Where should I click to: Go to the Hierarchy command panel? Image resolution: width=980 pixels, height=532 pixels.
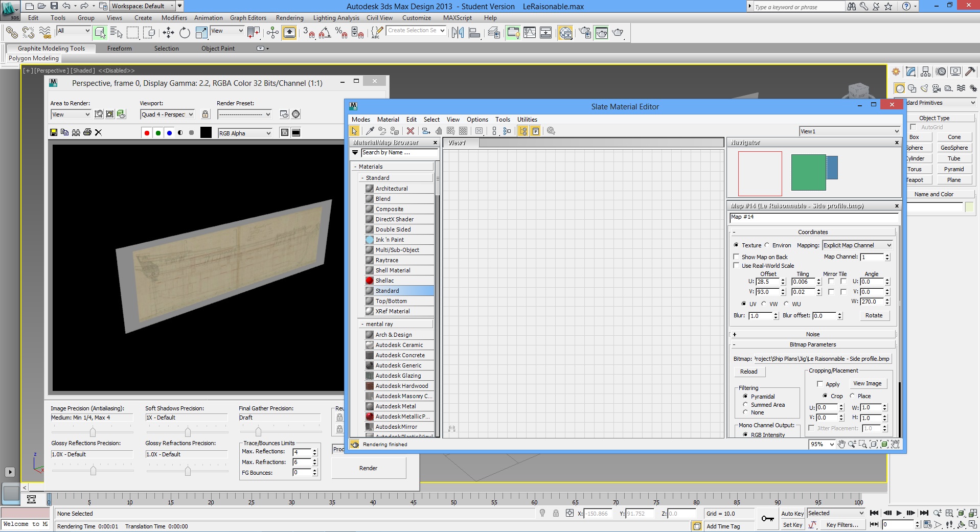(925, 72)
